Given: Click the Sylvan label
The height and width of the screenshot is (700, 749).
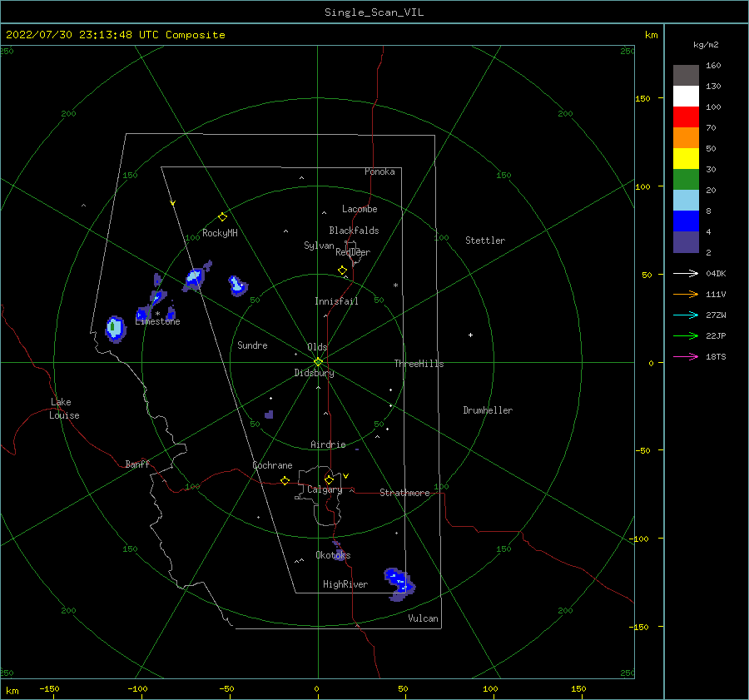Looking at the screenshot, I should (319, 246).
